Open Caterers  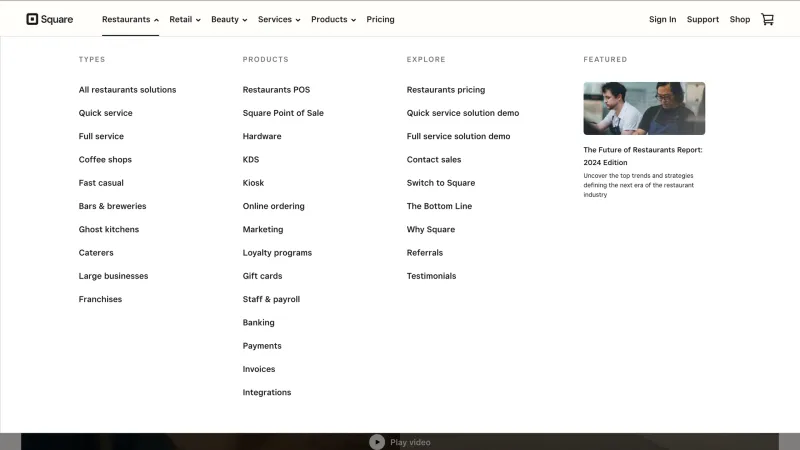point(96,253)
